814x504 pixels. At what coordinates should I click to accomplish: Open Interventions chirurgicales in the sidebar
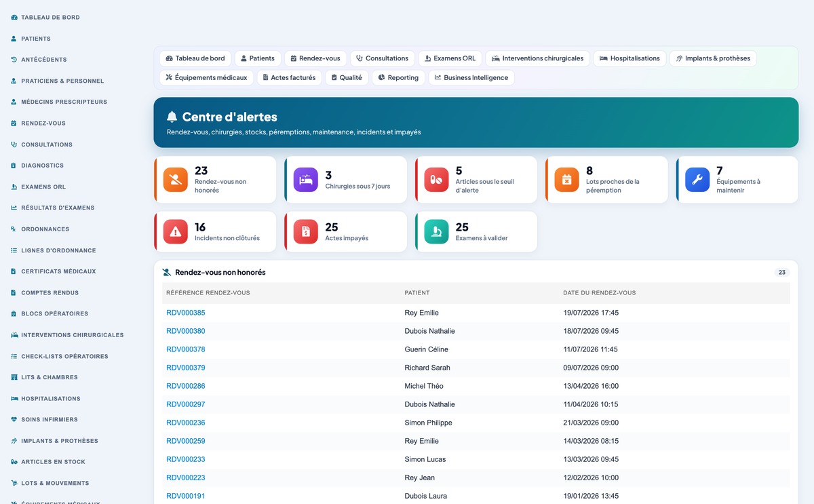tap(72, 335)
